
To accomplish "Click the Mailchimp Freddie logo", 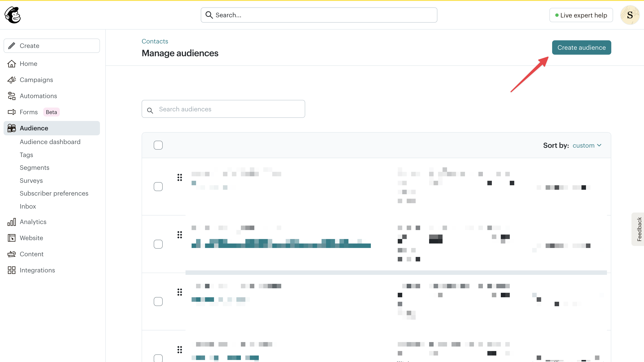I will pos(12,15).
